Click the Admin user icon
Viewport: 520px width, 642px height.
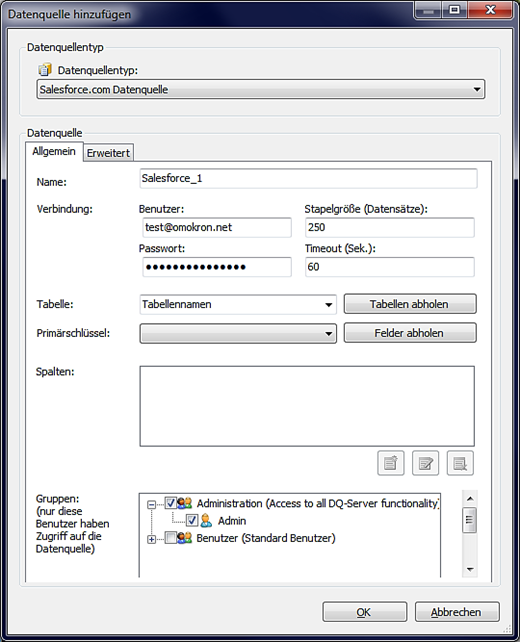[x=206, y=520]
